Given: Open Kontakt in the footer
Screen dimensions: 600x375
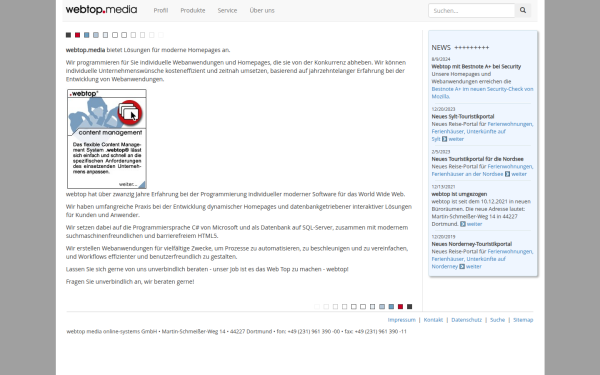Looking at the screenshot, I should (x=433, y=320).
